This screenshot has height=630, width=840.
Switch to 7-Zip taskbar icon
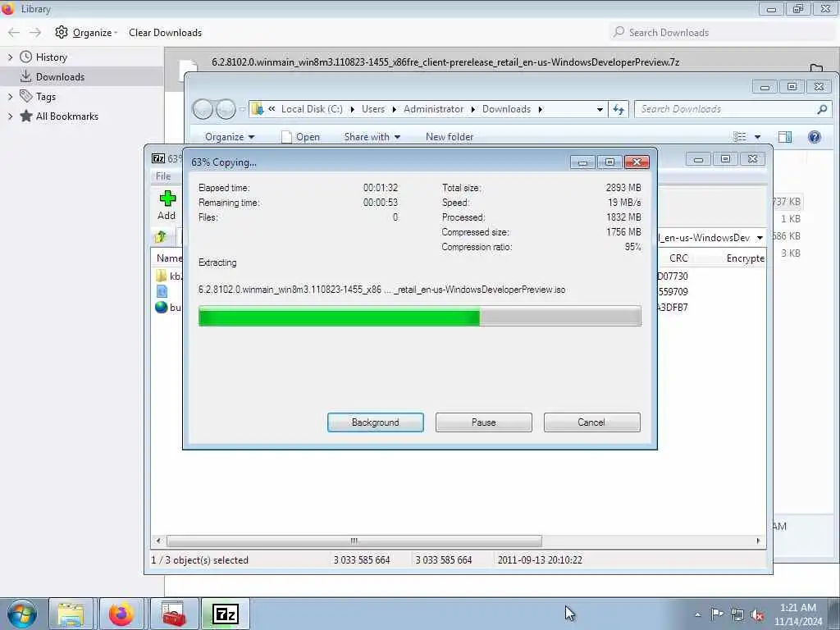point(226,614)
